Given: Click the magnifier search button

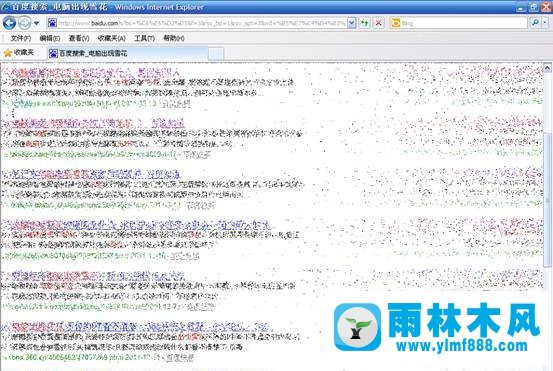Looking at the screenshot, I should pyautogui.click(x=535, y=23).
